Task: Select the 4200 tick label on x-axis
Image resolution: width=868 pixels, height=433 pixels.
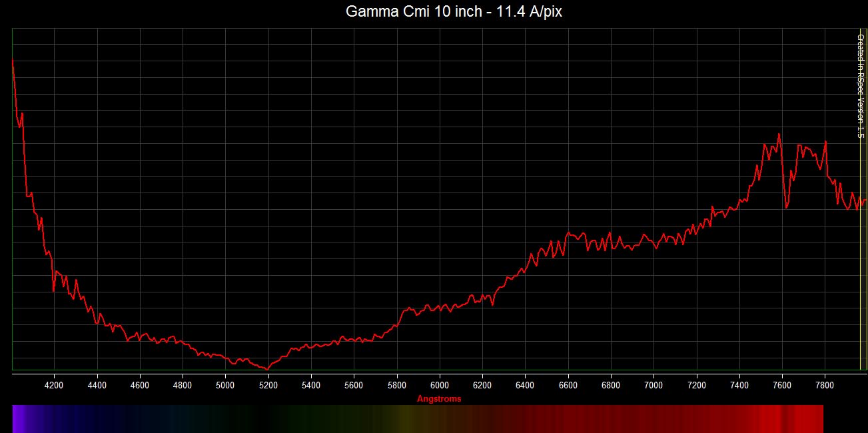Action: click(x=54, y=385)
